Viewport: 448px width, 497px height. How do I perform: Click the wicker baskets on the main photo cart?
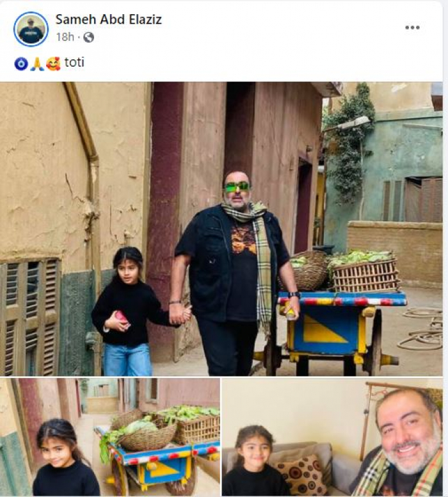pos(344,271)
